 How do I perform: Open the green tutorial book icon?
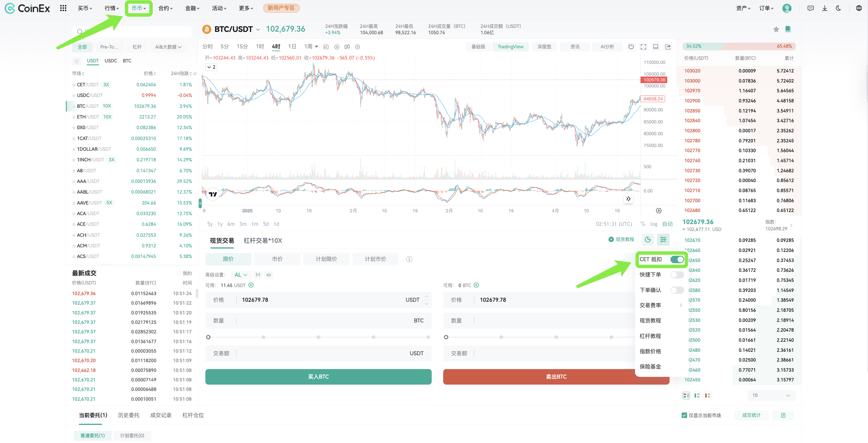(788, 29)
